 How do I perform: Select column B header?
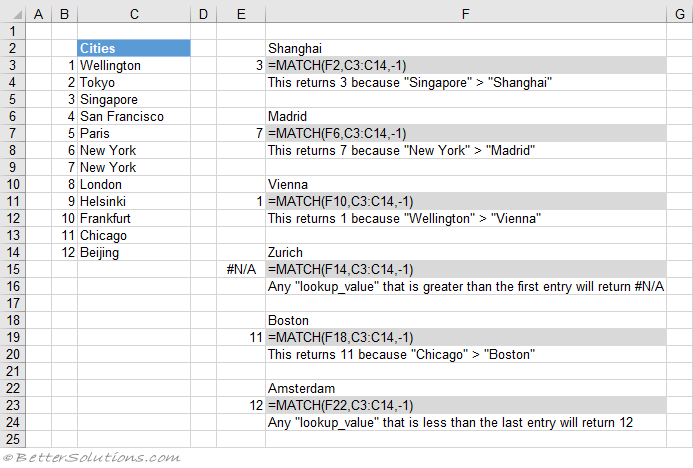65,14
